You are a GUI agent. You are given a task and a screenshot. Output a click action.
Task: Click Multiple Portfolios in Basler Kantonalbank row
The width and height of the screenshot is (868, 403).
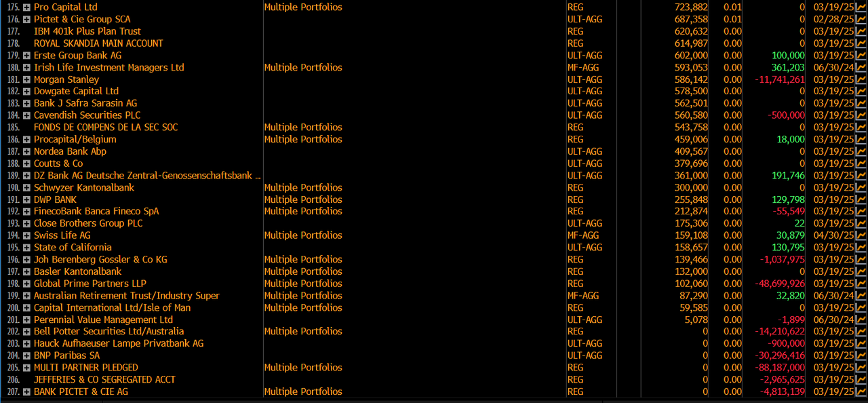tap(303, 272)
